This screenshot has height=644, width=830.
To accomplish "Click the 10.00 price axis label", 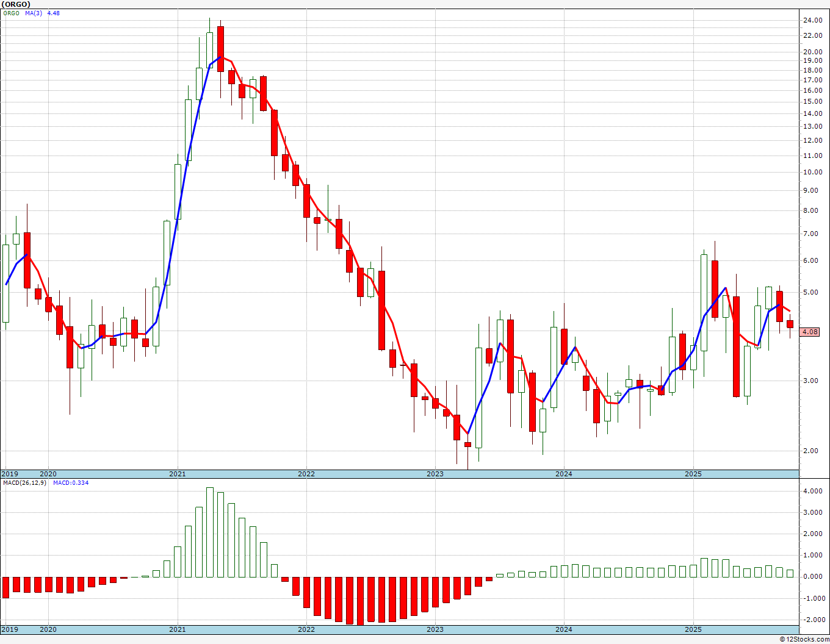I will coord(812,172).
